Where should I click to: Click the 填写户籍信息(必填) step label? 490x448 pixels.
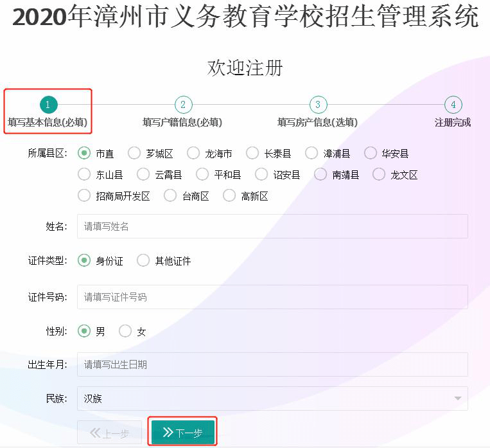pos(182,122)
